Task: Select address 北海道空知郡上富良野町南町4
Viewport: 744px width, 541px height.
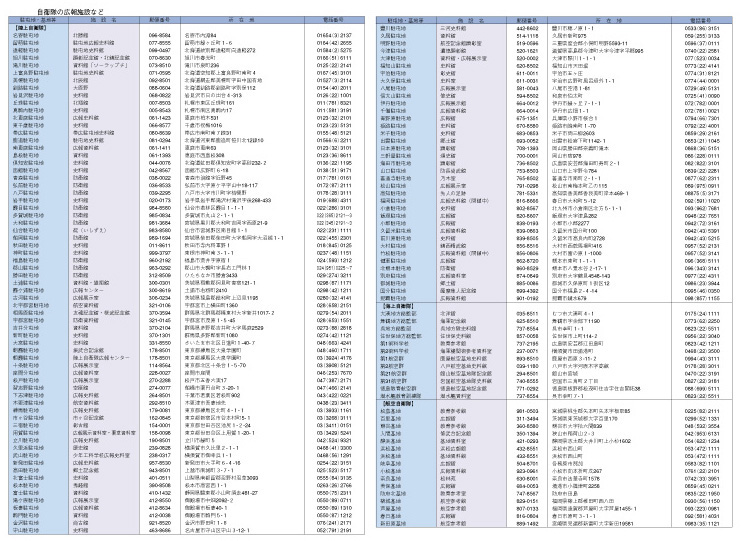Action: (x=220, y=73)
